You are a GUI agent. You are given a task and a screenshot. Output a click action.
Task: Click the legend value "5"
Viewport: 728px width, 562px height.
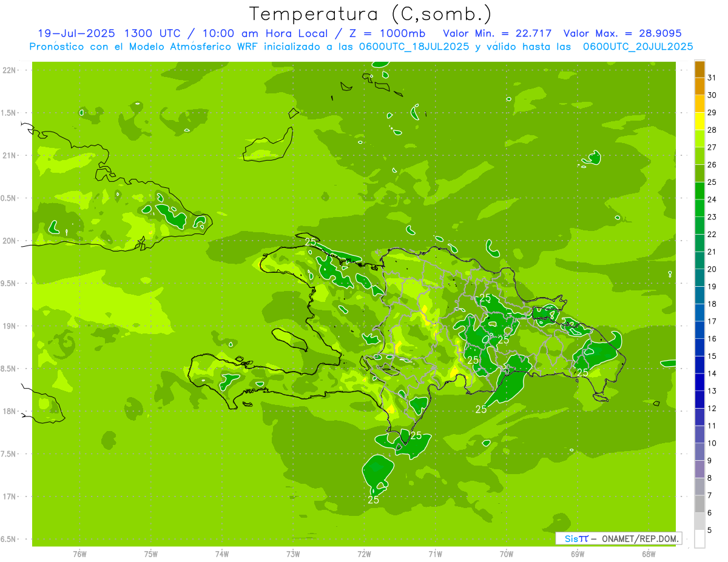click(x=709, y=530)
